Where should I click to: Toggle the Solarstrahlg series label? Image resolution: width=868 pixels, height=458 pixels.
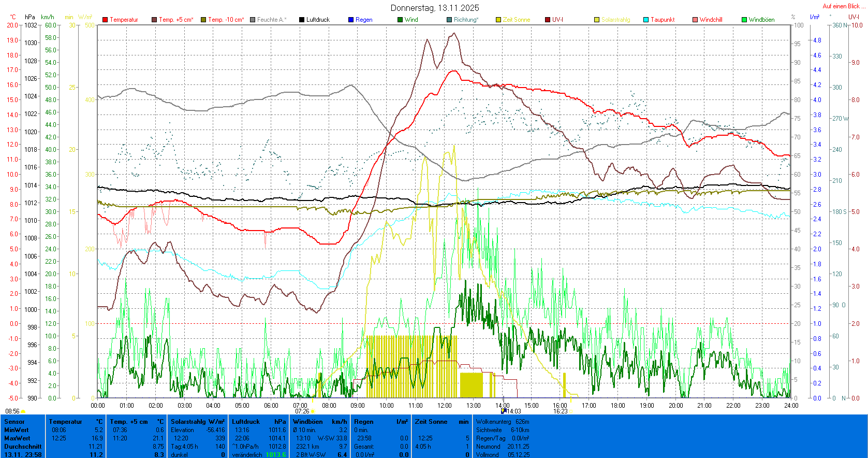615,20
